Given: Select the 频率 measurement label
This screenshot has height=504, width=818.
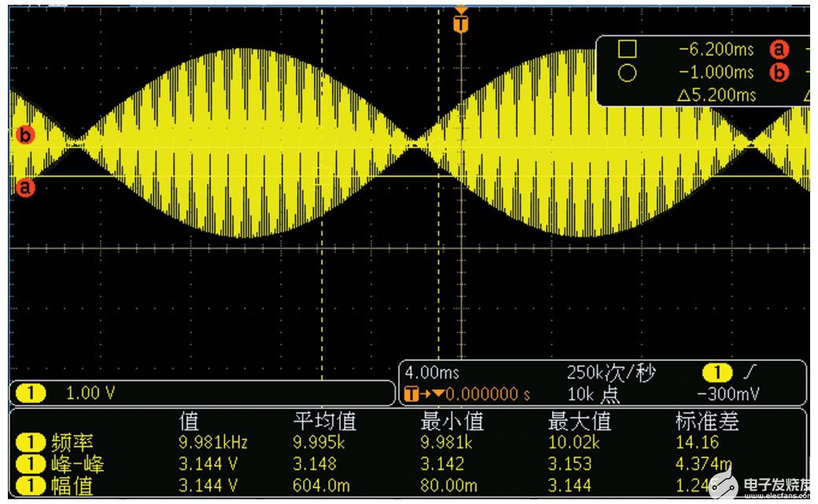Looking at the screenshot, I should pos(72,443).
